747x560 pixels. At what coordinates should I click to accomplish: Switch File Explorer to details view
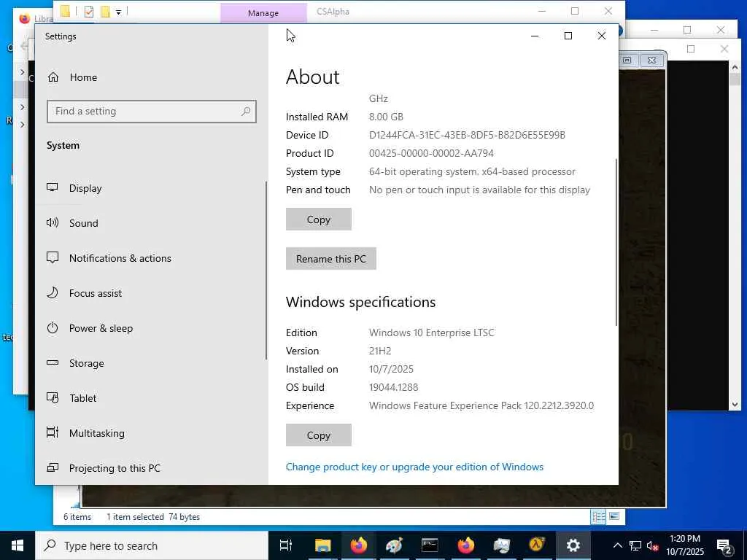point(598,517)
